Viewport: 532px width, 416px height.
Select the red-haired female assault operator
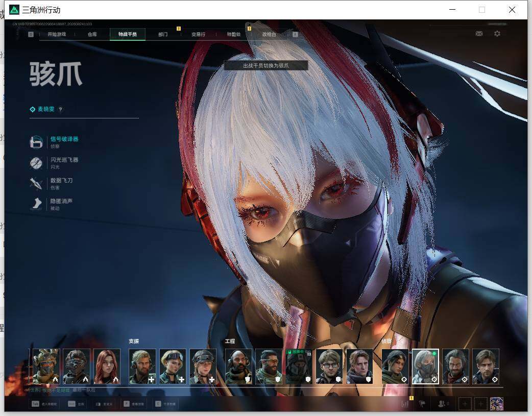point(107,366)
